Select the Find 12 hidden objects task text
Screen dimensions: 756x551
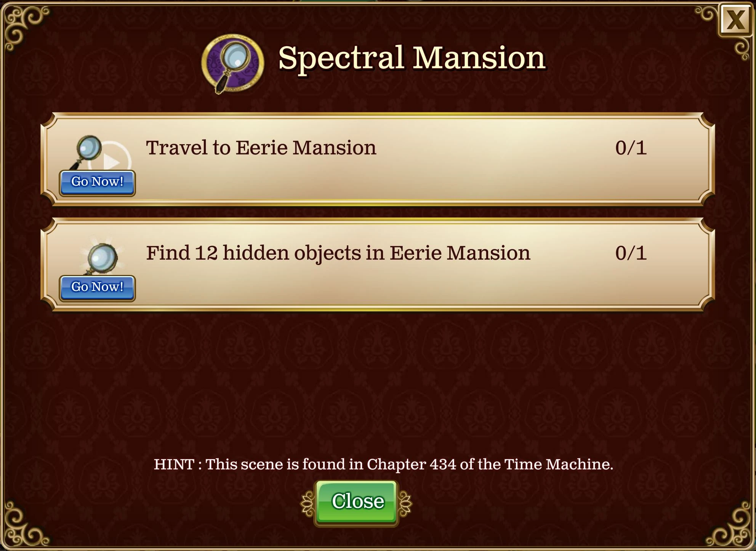338,253
